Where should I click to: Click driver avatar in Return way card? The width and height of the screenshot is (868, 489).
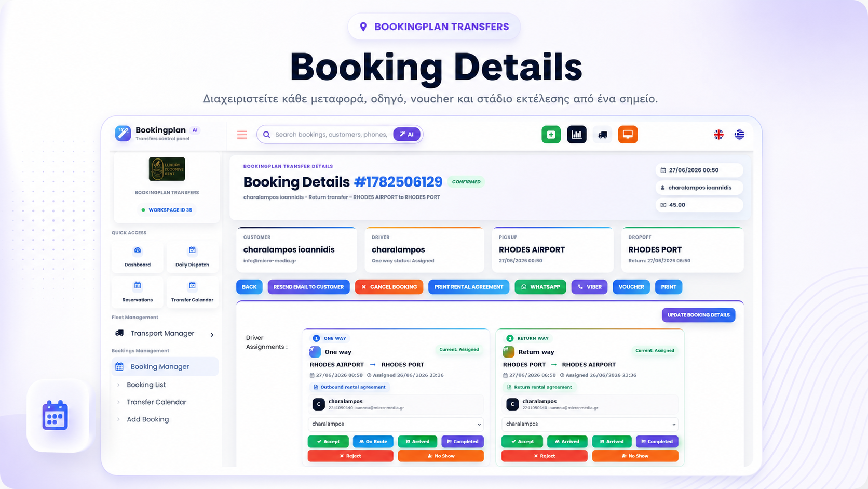(512, 404)
